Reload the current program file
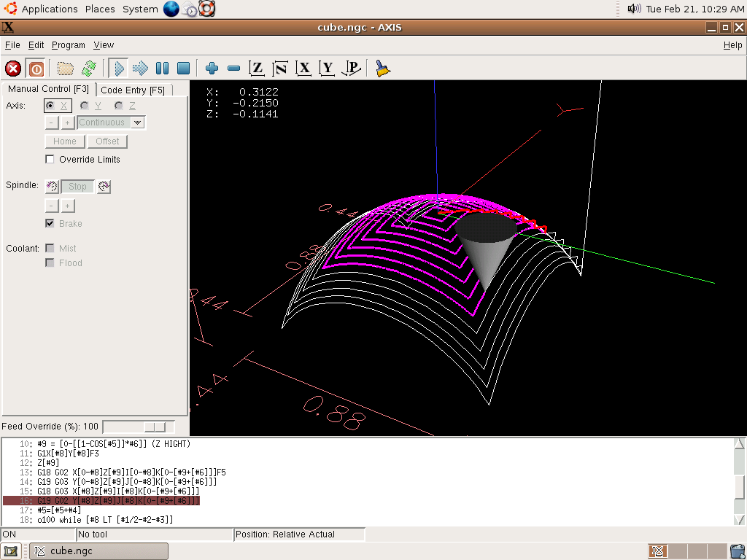Viewport: 747px width, 560px height. click(x=88, y=69)
